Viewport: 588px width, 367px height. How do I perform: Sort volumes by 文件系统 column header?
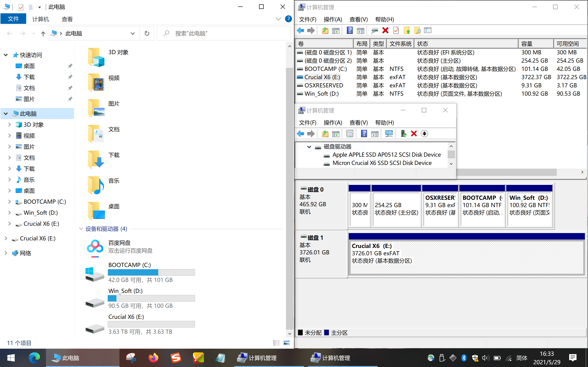(400, 44)
